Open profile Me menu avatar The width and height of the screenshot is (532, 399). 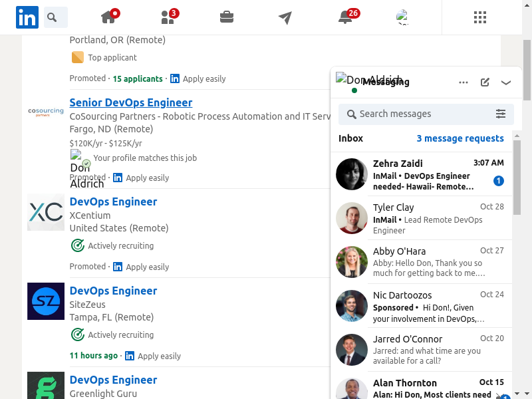coord(402,17)
